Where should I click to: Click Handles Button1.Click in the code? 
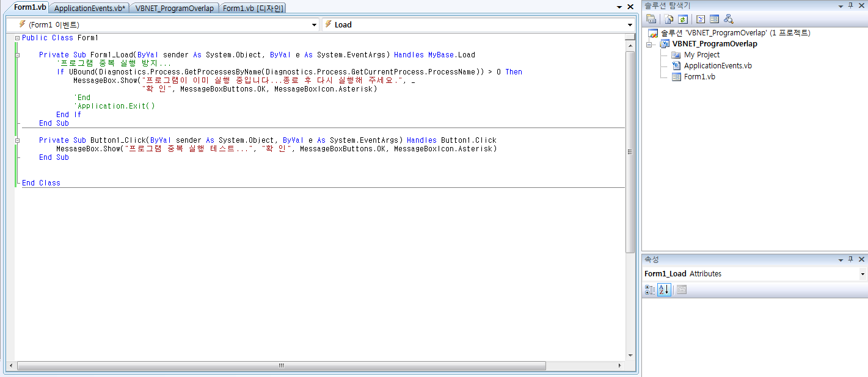(x=451, y=140)
